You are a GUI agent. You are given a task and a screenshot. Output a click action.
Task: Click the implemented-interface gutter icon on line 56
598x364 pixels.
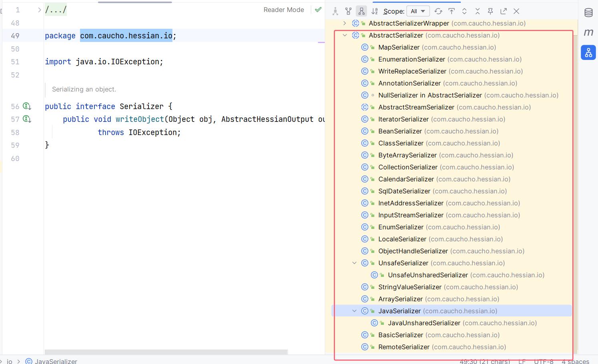click(x=27, y=106)
